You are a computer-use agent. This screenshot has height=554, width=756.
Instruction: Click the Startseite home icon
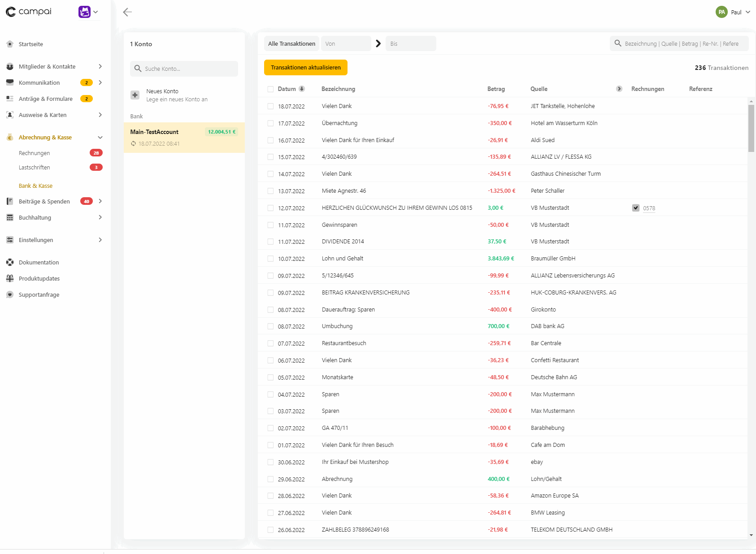point(10,44)
